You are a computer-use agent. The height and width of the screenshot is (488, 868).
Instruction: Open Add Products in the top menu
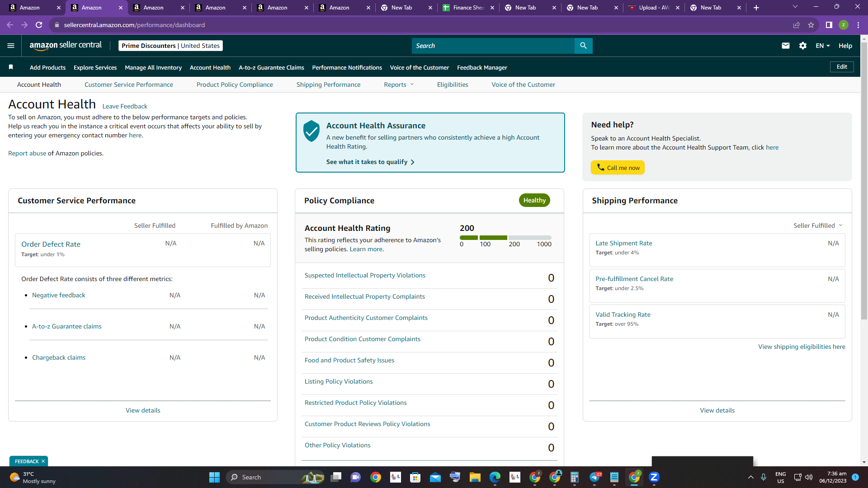pos(47,67)
